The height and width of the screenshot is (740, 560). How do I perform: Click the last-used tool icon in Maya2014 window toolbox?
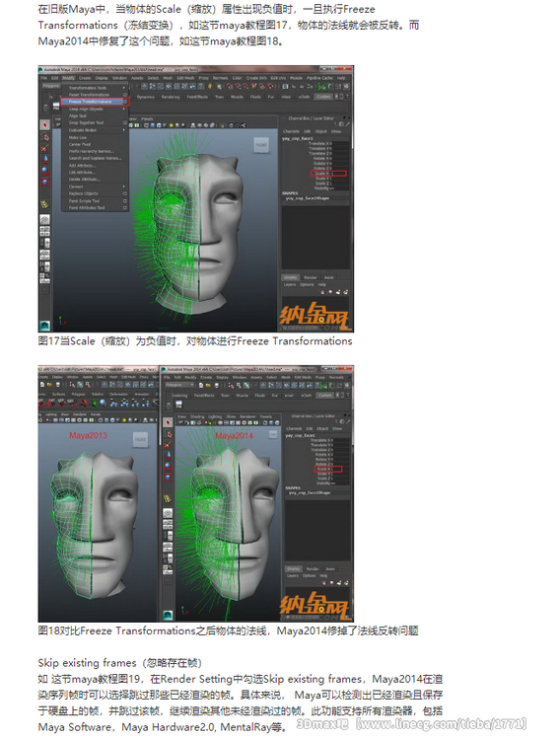coord(168,499)
